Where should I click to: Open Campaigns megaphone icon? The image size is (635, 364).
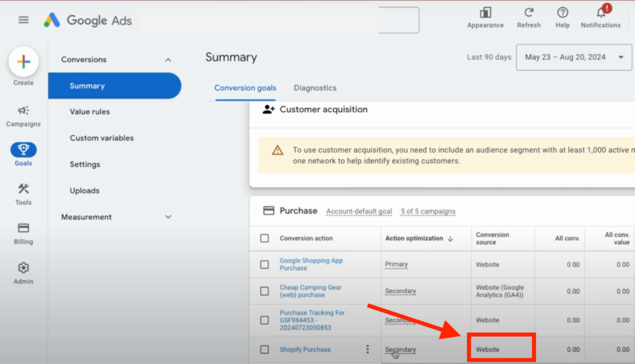click(x=24, y=110)
